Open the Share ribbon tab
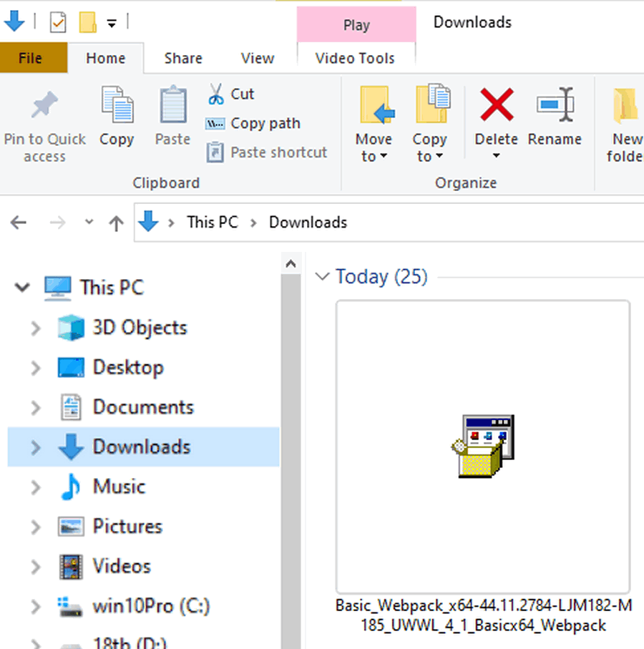Screen dimensions: 644x649 [x=183, y=59]
